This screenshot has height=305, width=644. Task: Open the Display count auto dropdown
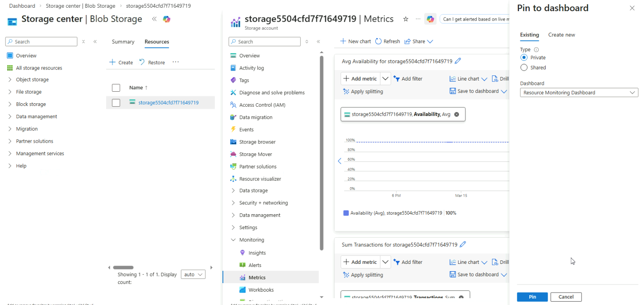pyautogui.click(x=193, y=275)
